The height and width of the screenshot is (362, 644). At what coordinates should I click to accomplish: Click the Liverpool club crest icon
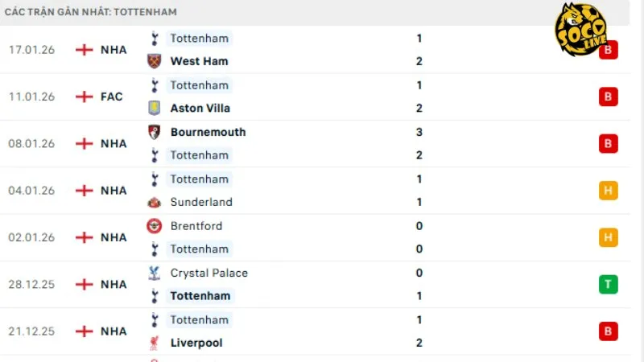(154, 343)
